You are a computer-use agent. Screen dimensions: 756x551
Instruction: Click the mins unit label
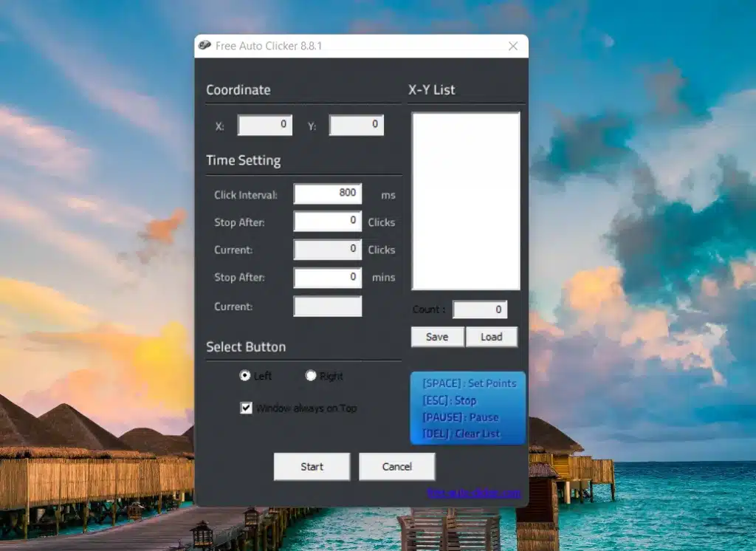(x=383, y=278)
